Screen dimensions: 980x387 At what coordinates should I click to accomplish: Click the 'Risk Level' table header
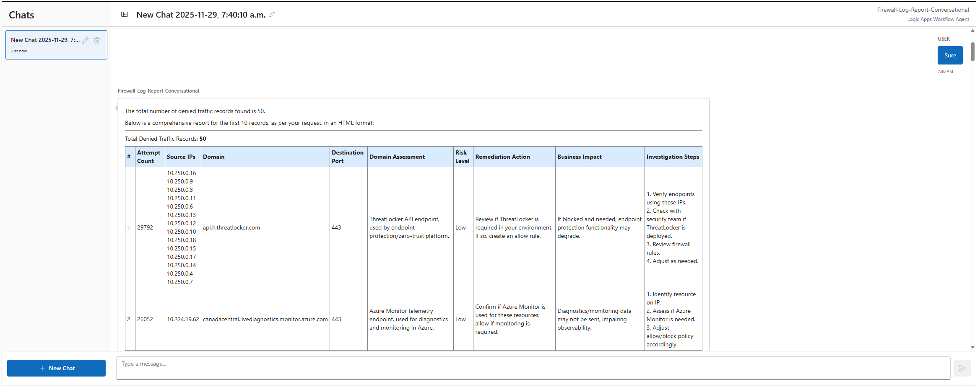(x=462, y=157)
